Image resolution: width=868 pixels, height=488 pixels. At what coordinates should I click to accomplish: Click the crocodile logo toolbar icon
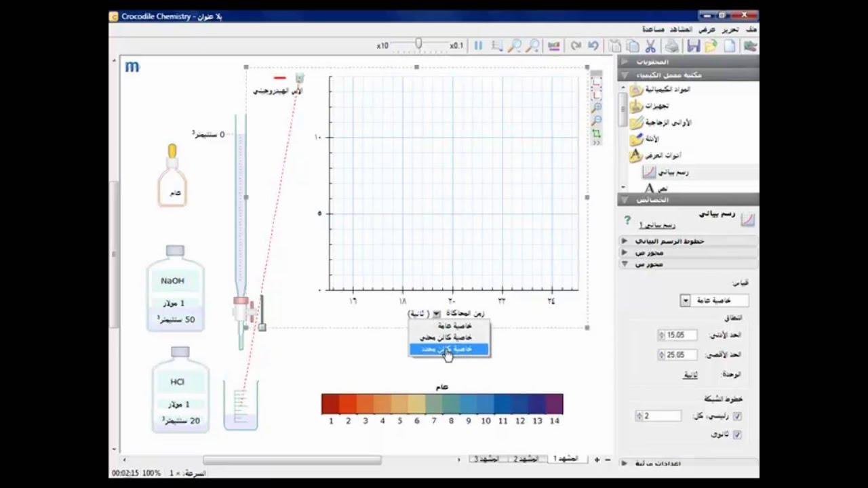click(x=750, y=46)
